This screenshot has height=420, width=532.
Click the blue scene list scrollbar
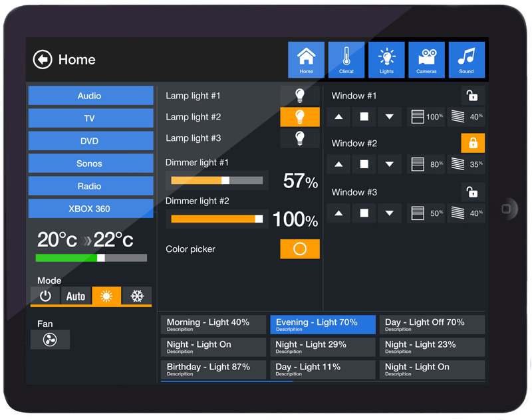pos(227,381)
